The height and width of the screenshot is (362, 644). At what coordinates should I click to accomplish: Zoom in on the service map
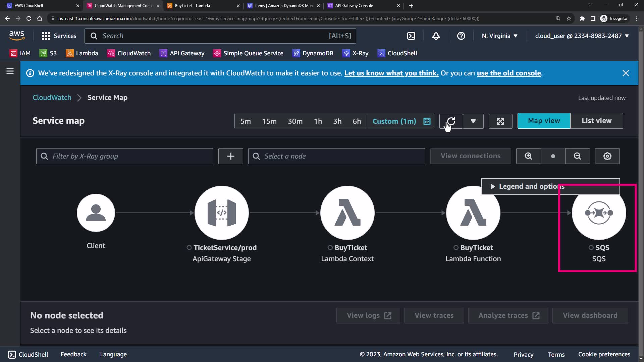(528, 156)
